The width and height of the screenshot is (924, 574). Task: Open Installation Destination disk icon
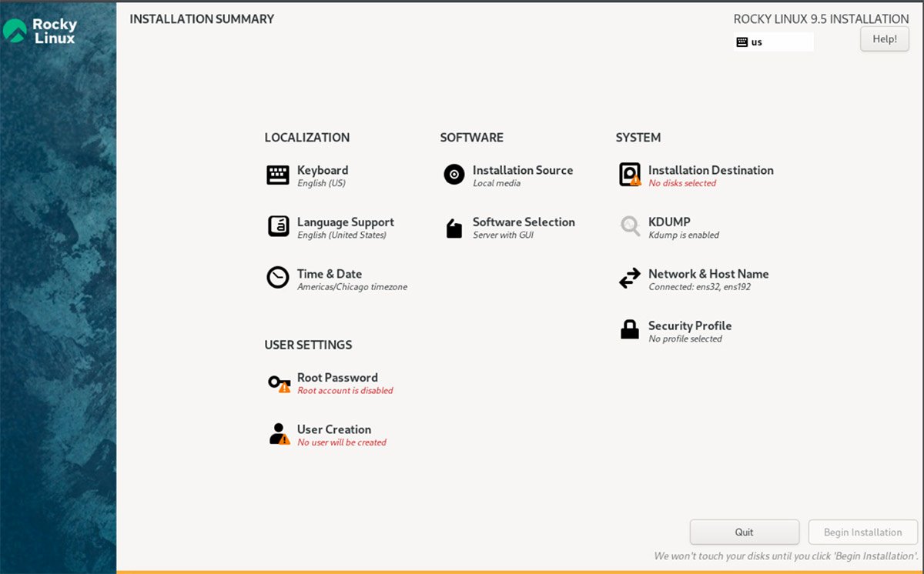(x=630, y=175)
